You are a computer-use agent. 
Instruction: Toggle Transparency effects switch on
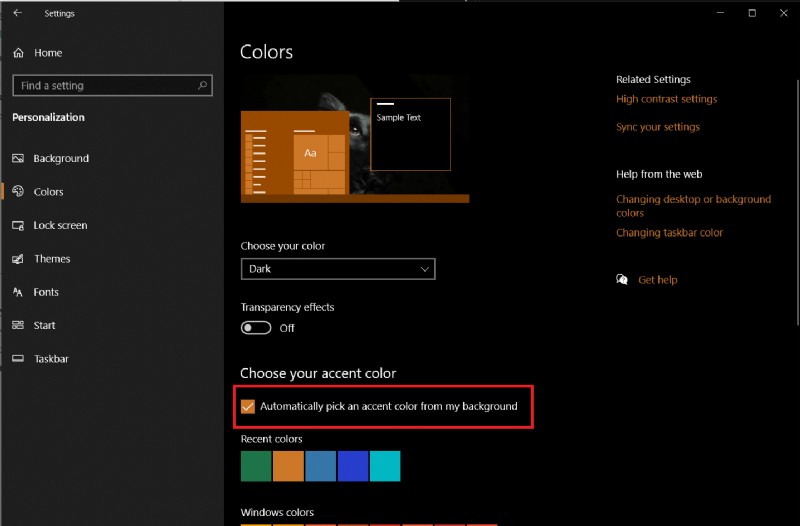click(256, 328)
